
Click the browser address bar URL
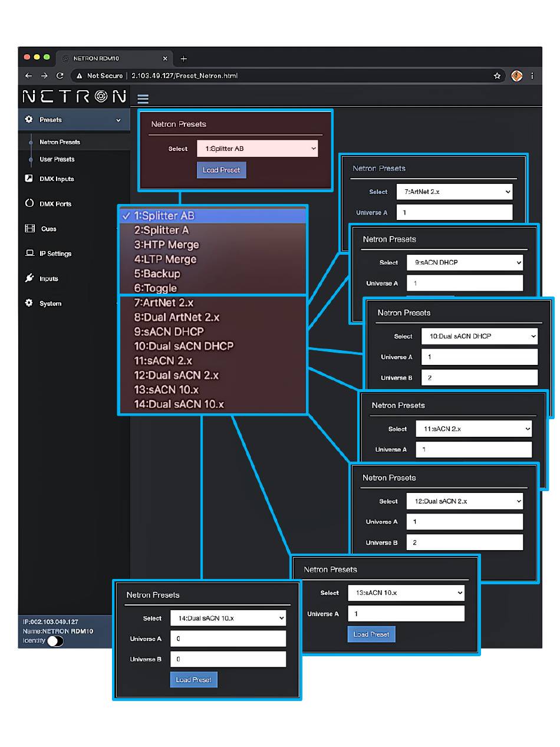(x=185, y=75)
